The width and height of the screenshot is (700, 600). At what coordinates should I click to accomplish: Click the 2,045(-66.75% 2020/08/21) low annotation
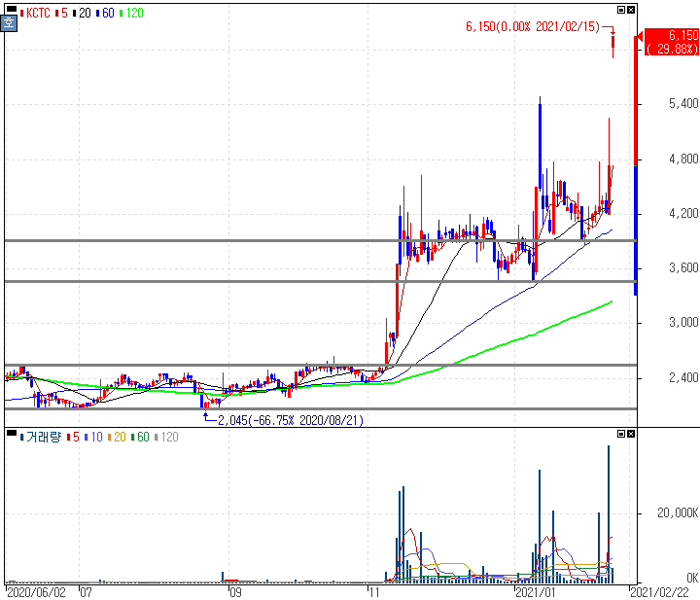[290, 420]
